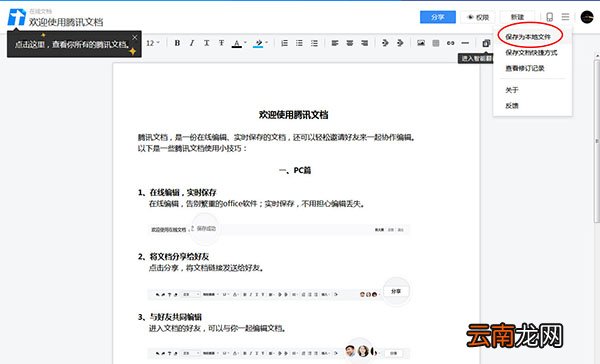Open the font size 12 dropdown

tap(153, 43)
